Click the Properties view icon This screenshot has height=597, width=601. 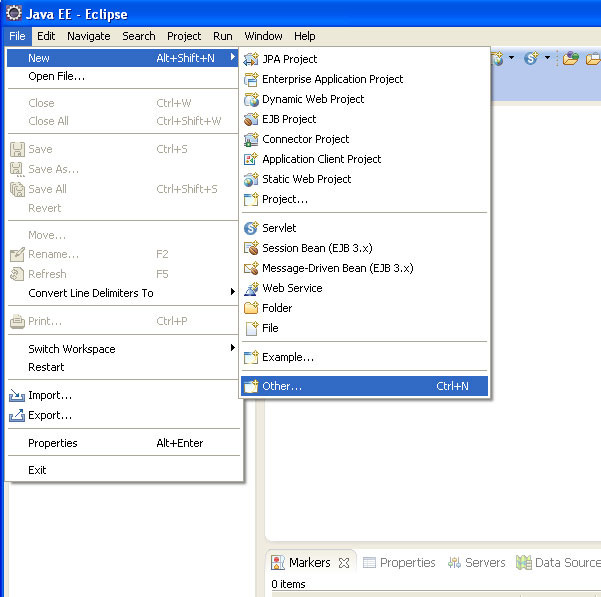coord(369,563)
